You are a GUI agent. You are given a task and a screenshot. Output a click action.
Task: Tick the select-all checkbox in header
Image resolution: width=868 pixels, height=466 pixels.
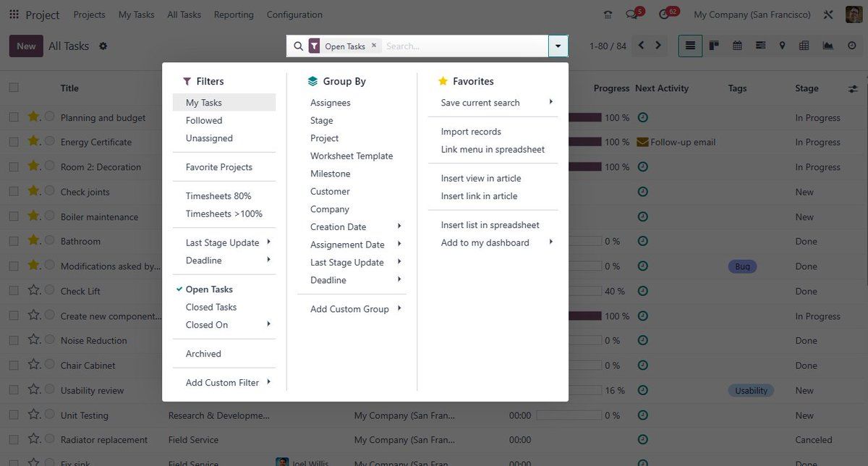click(14, 88)
